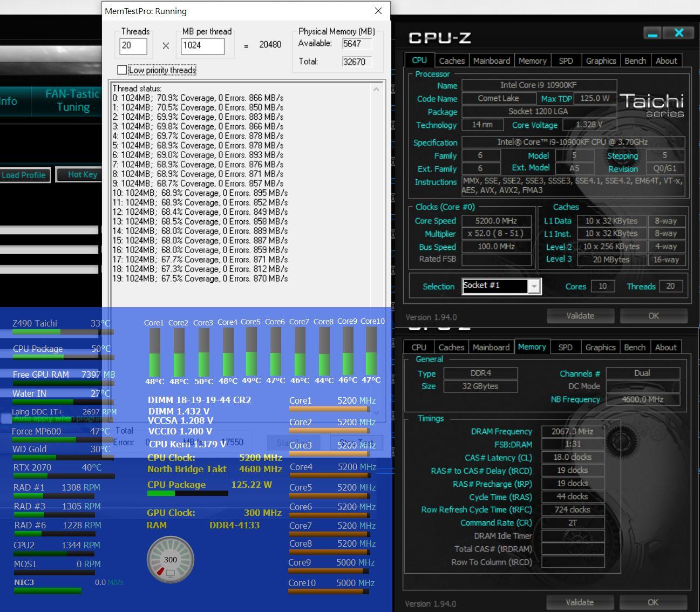700x612 pixels.
Task: Click Core Speed value 5200.0 MHz
Action: [497, 221]
